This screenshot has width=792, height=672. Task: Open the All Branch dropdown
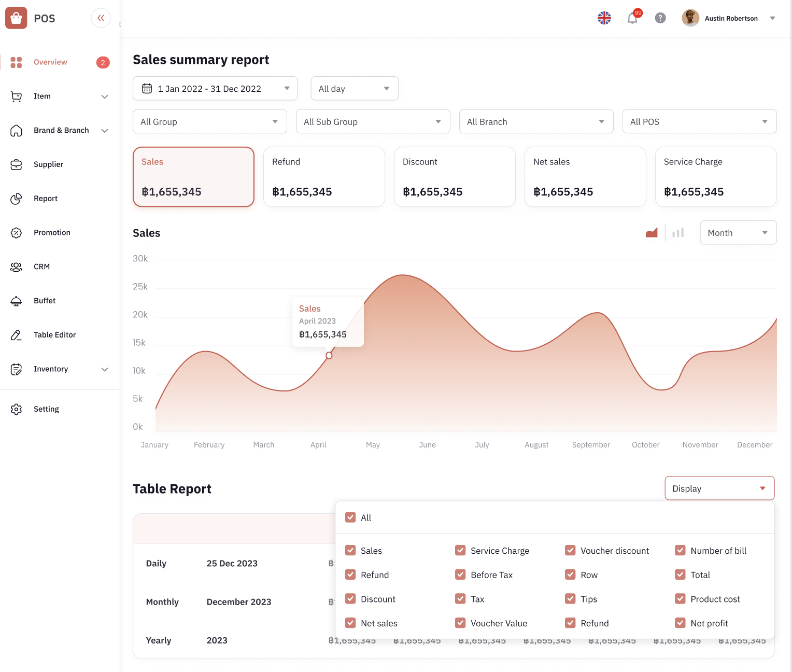pyautogui.click(x=536, y=122)
